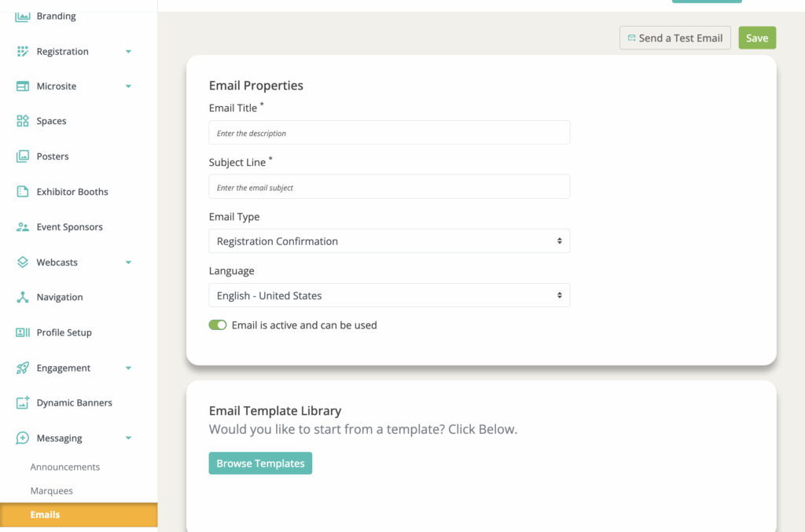Image resolution: width=805 pixels, height=532 pixels.
Task: Click the Dynamic Banners icon
Action: click(x=23, y=402)
